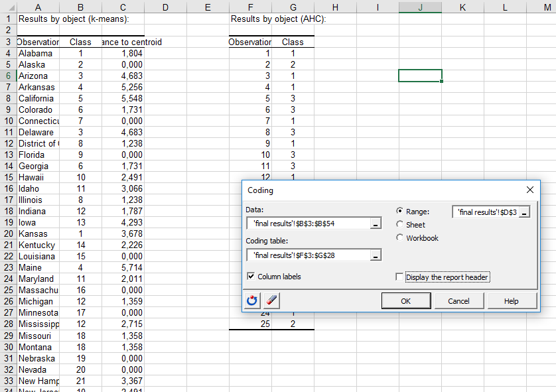This screenshot has width=556, height=392.
Task: Uncheck the Column labels checkbox
Action: tap(250, 277)
